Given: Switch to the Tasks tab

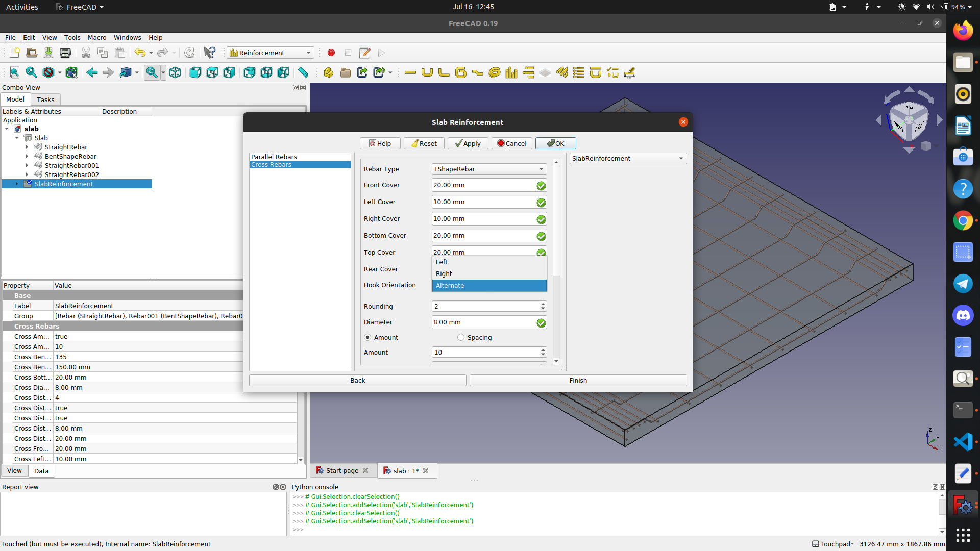Looking at the screenshot, I should 45,99.
